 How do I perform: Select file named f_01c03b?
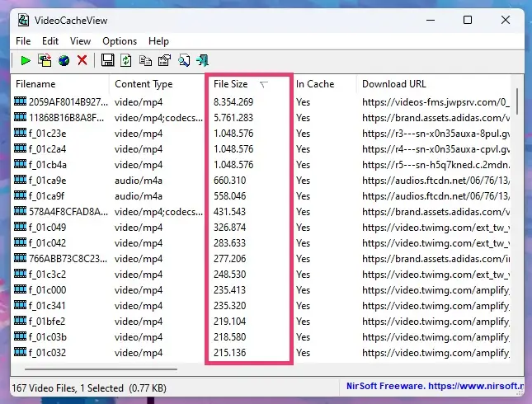[x=48, y=337]
